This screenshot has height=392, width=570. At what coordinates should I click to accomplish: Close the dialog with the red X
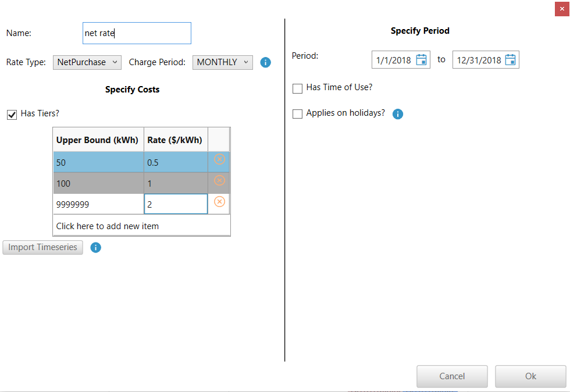tap(562, 8)
